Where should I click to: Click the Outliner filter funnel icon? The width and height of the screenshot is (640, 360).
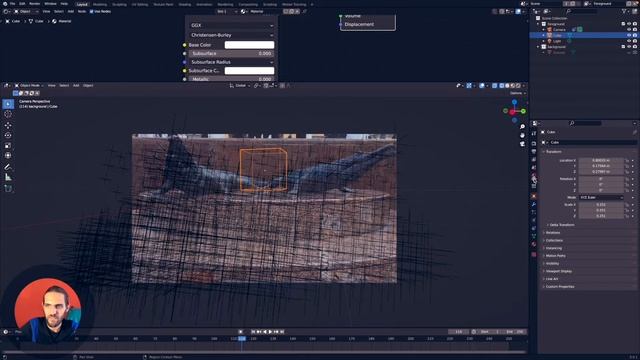624,11
